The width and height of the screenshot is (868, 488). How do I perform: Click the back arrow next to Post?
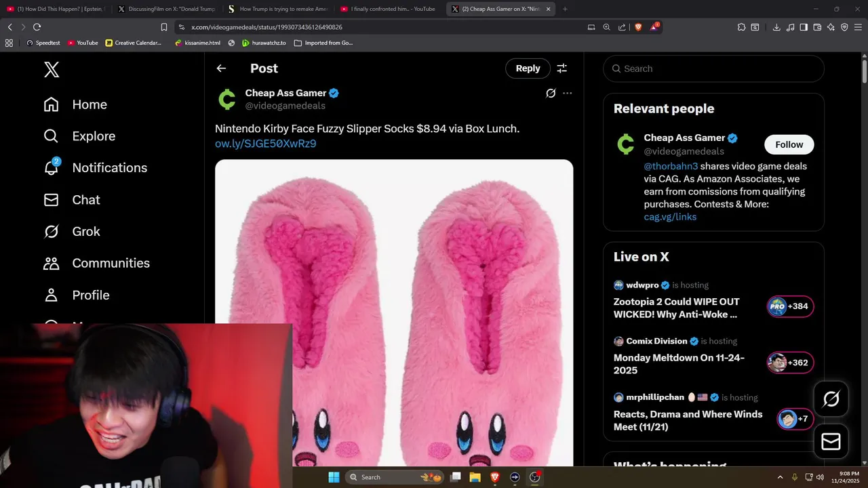pyautogui.click(x=221, y=68)
